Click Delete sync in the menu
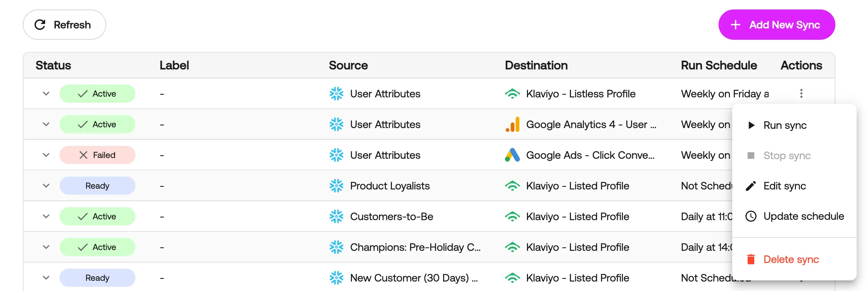 794,259
